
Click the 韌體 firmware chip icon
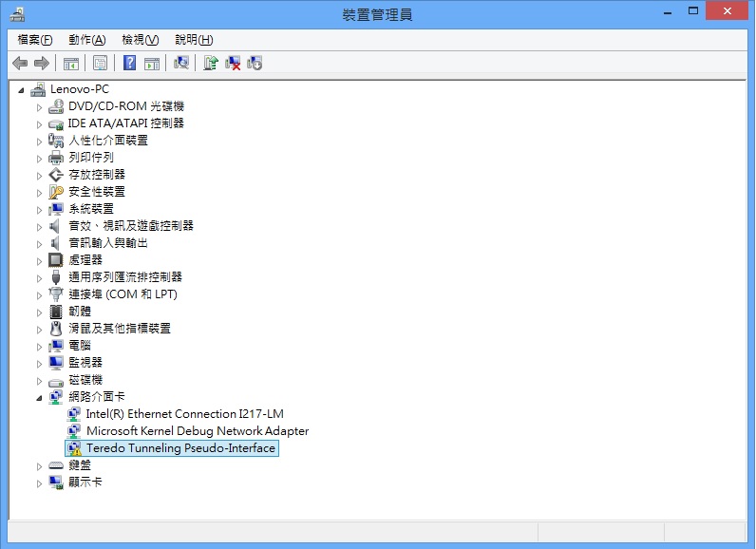[x=56, y=312]
